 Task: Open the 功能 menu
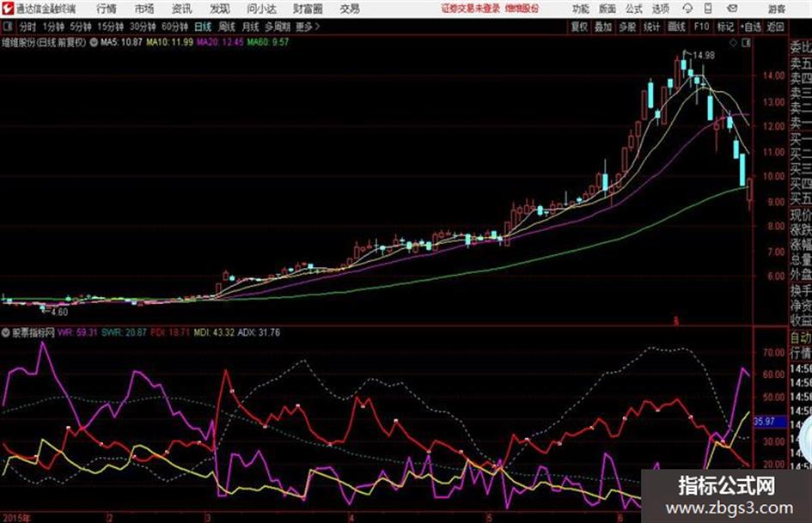click(x=581, y=9)
